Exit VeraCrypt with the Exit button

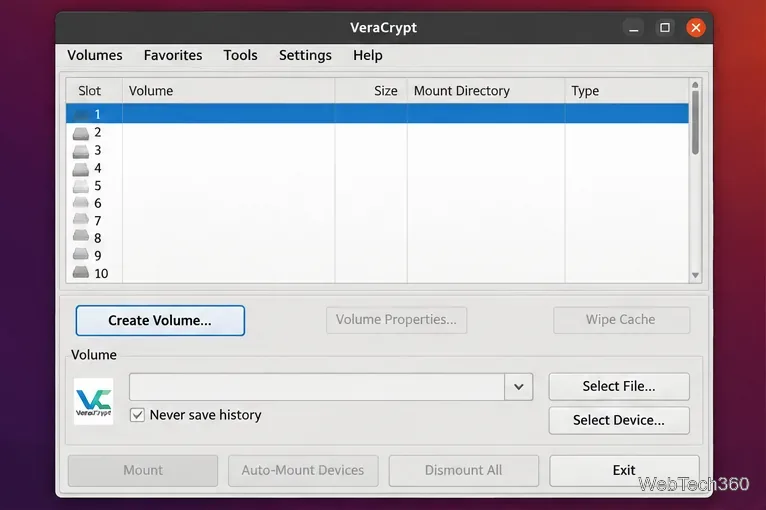[624, 470]
